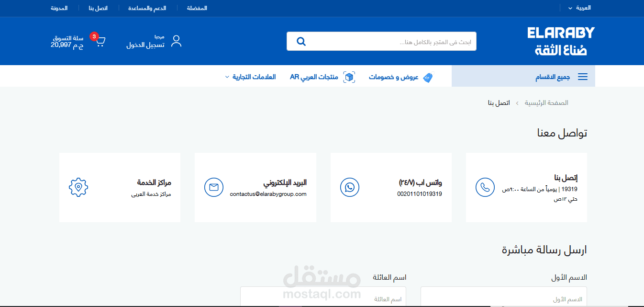
Task: Click the search magnifier icon
Action: point(301,41)
